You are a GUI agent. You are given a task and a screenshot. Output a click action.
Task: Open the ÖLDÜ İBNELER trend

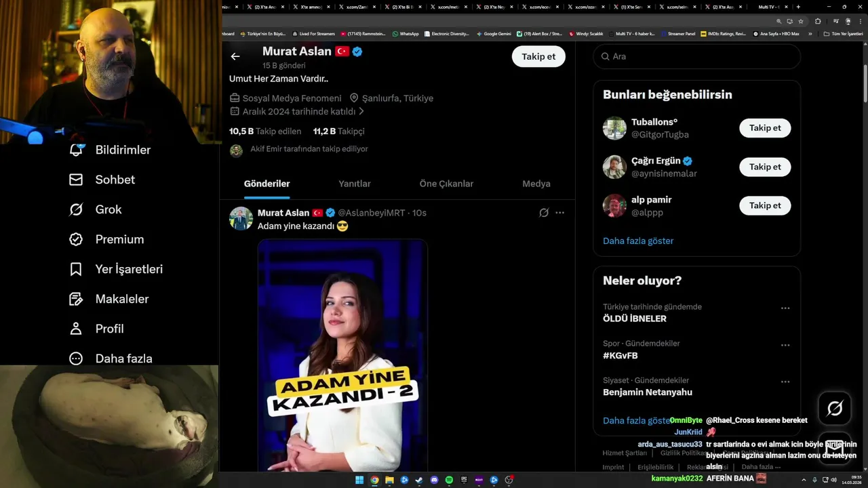coord(635,319)
